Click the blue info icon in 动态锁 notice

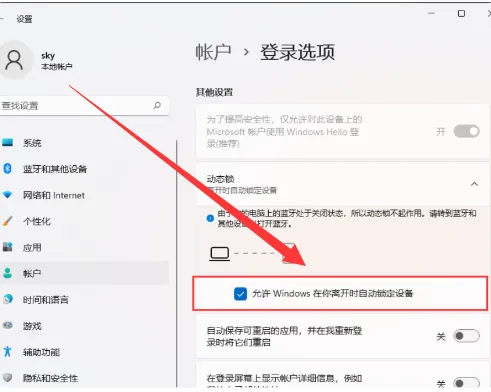click(210, 218)
